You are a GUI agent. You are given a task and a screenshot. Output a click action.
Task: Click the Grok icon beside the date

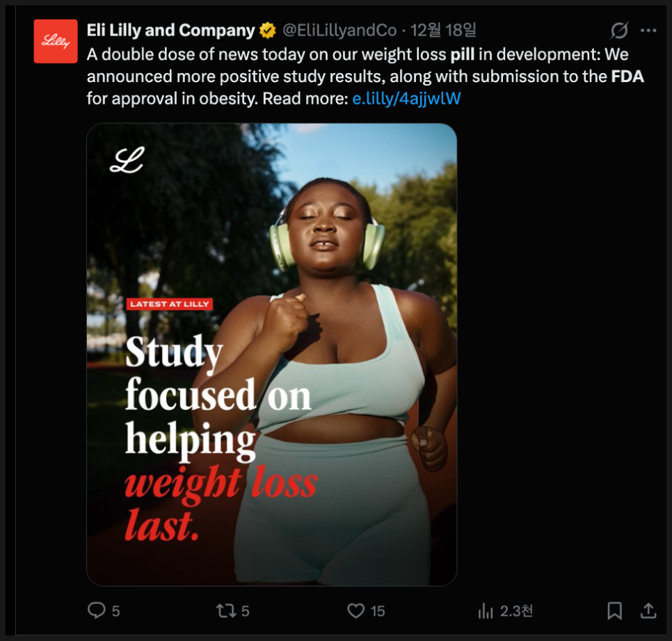point(618,31)
